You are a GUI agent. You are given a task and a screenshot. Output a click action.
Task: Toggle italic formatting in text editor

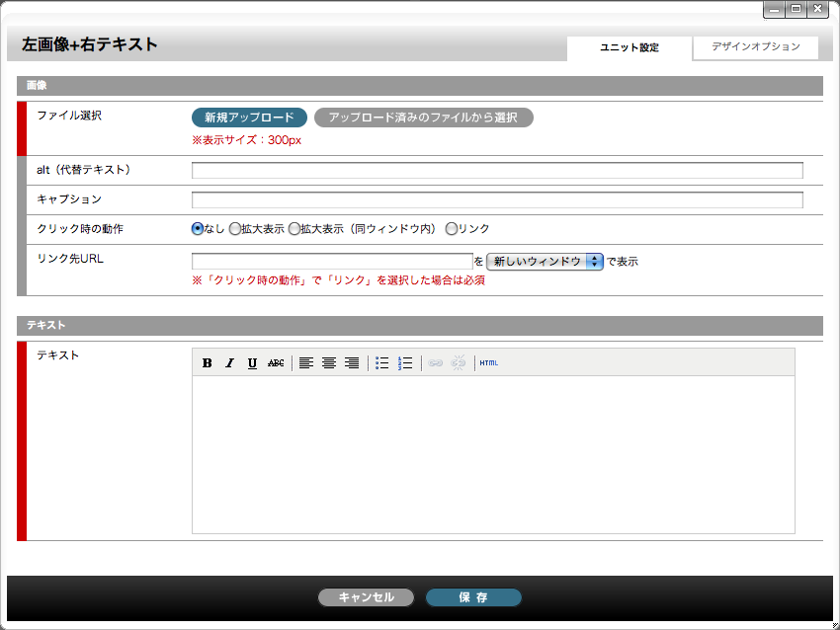230,363
